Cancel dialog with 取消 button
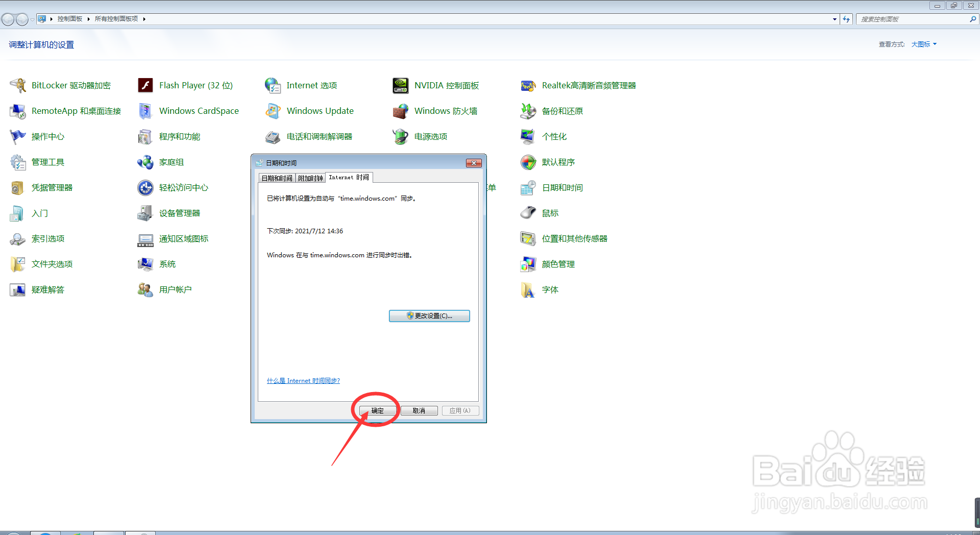 tap(419, 410)
